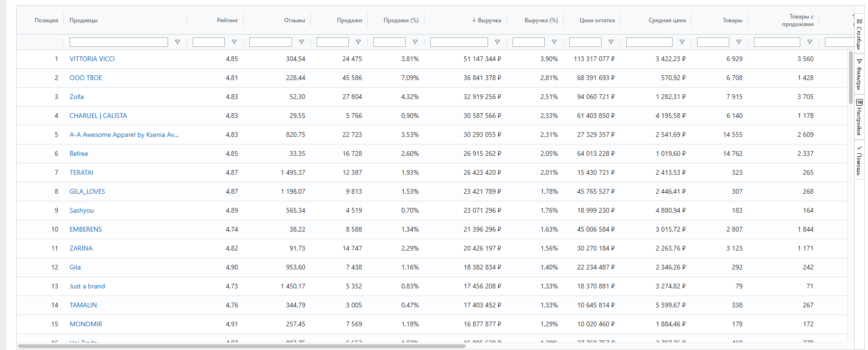Image resolution: width=868 pixels, height=350 pixels.
Task: Select revenue percent cell 3,90%
Action: pos(549,59)
